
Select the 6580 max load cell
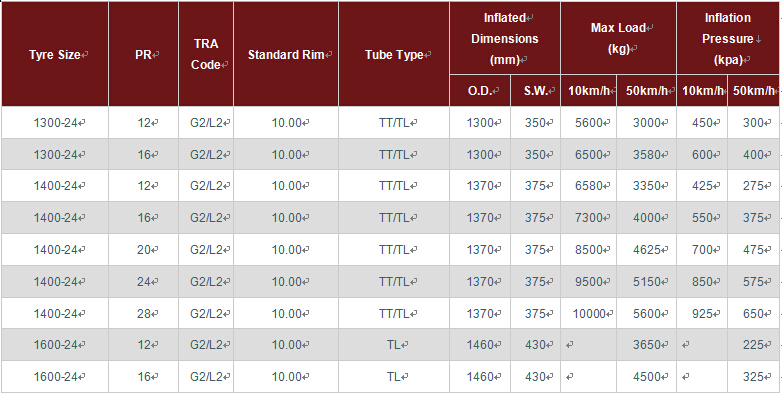point(589,186)
